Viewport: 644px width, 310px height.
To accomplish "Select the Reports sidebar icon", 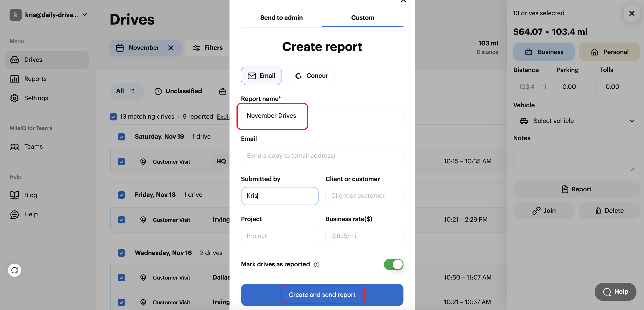I will 15,79.
